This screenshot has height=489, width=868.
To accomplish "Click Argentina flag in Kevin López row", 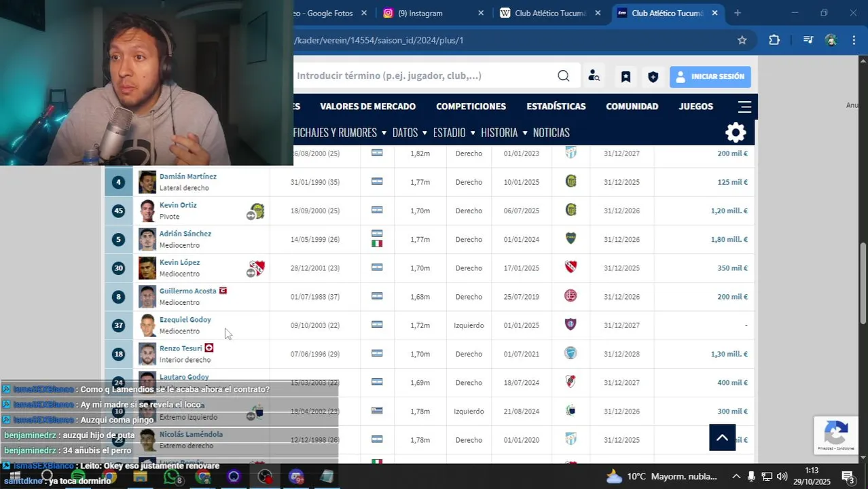I will [377, 268].
